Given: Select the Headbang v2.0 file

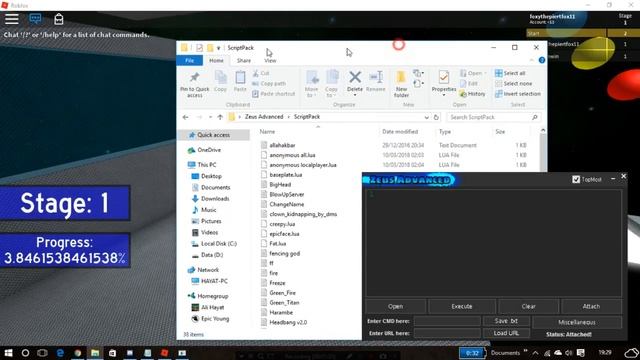Looking at the screenshot, I should 288,322.
